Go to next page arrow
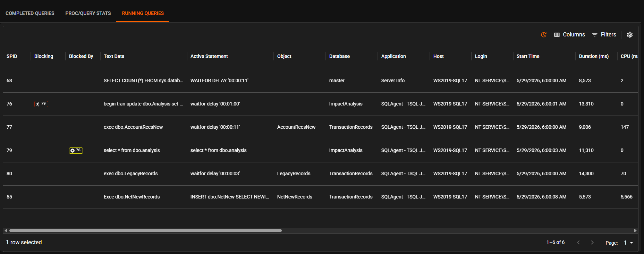 [592, 243]
